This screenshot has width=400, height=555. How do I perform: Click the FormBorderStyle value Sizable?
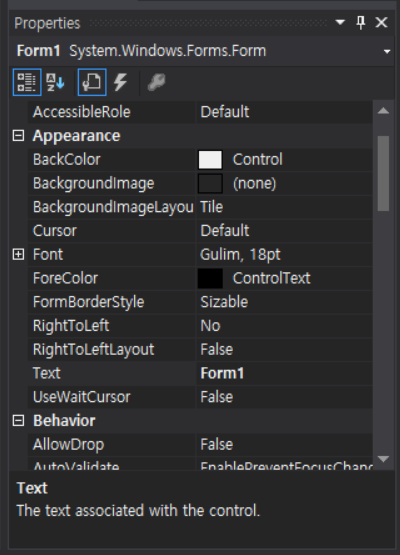[x=224, y=302]
